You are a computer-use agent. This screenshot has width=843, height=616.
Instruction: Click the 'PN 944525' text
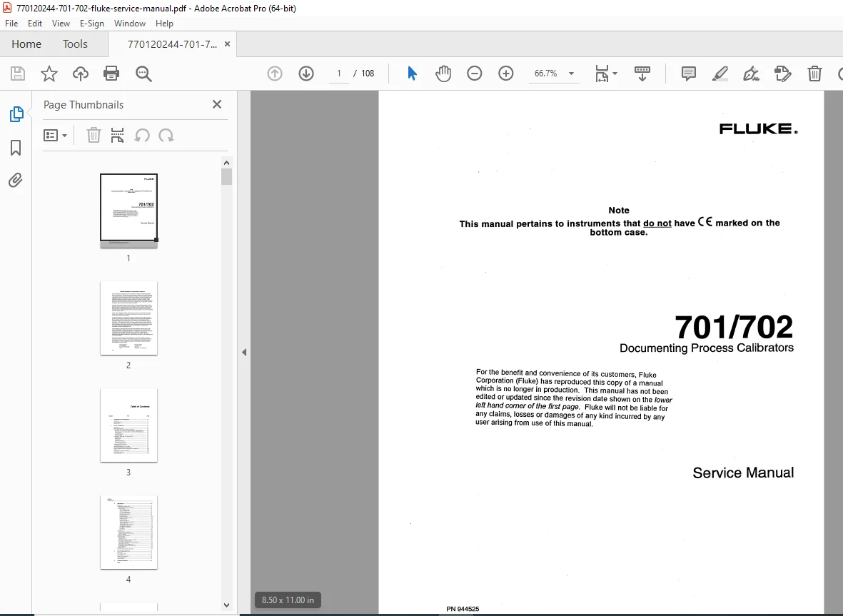[x=463, y=609]
